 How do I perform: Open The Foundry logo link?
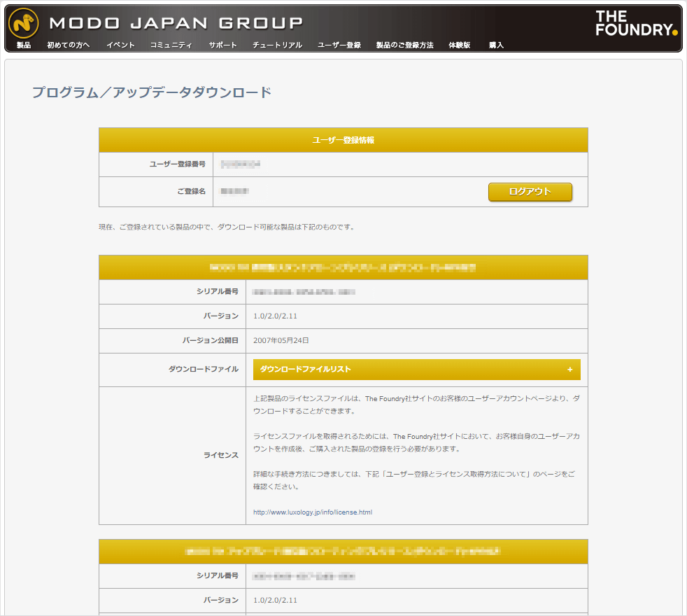click(x=636, y=23)
